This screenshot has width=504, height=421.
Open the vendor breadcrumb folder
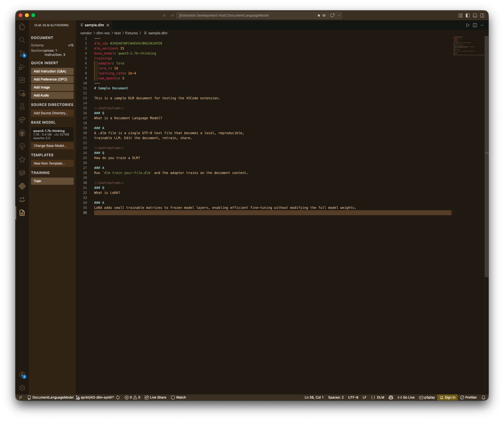86,33
